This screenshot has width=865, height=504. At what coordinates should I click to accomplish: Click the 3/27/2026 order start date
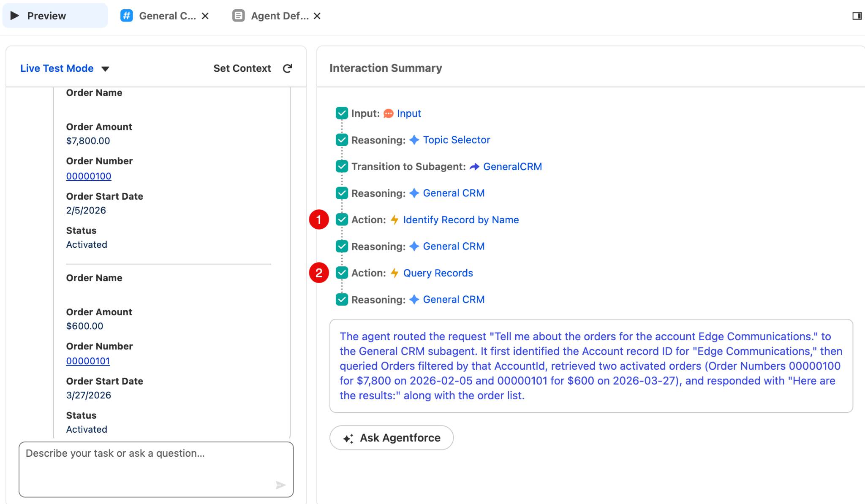pyautogui.click(x=89, y=395)
